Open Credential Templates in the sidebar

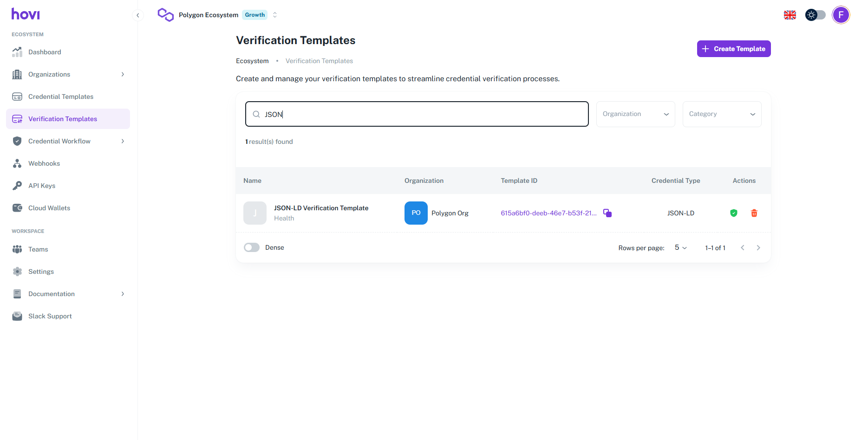(61, 97)
